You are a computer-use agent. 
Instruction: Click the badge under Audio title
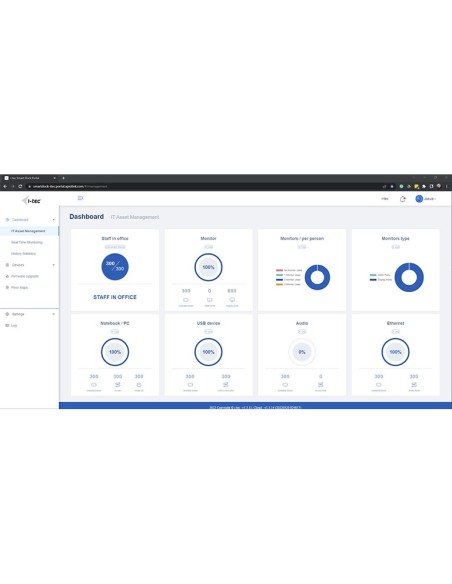[x=302, y=332]
